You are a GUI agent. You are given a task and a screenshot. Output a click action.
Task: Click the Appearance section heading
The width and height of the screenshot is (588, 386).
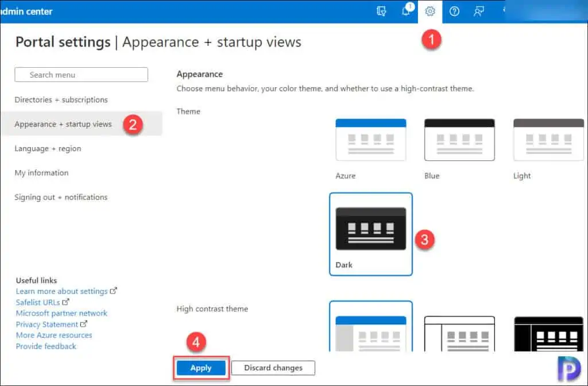click(199, 74)
